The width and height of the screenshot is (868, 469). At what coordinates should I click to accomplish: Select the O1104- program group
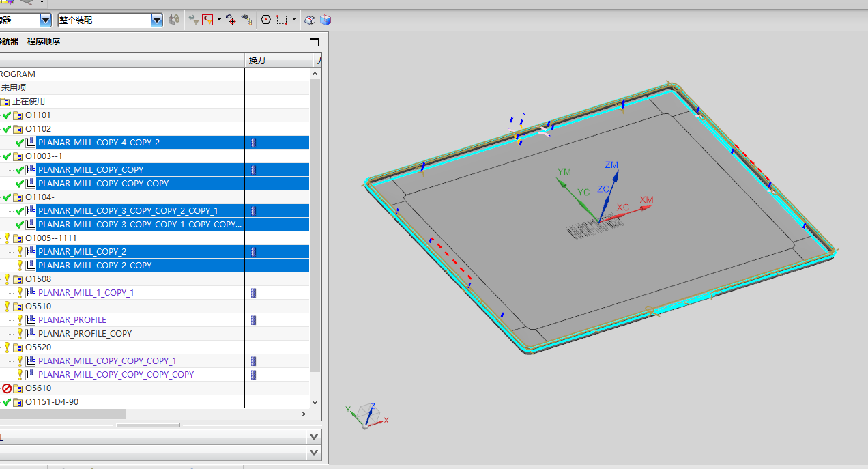tap(40, 197)
